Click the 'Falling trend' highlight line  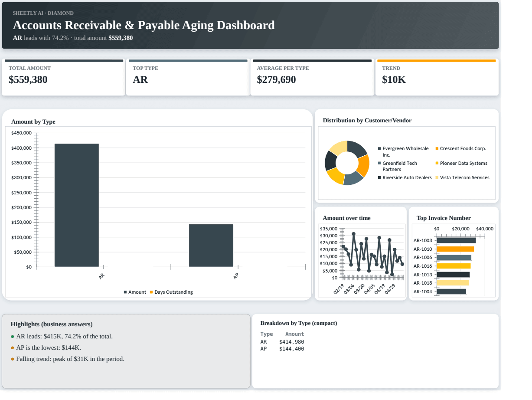(70, 359)
